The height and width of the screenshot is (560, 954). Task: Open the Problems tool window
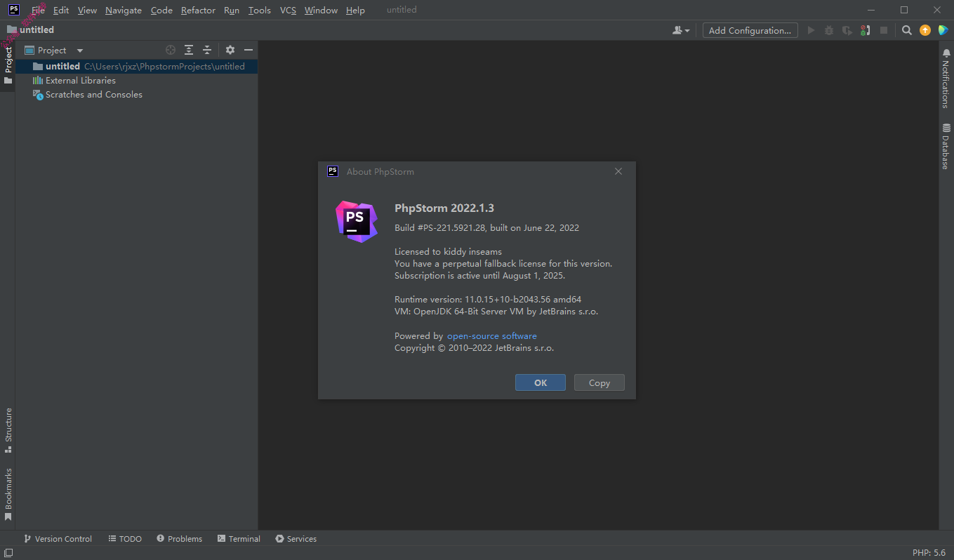[x=180, y=539]
